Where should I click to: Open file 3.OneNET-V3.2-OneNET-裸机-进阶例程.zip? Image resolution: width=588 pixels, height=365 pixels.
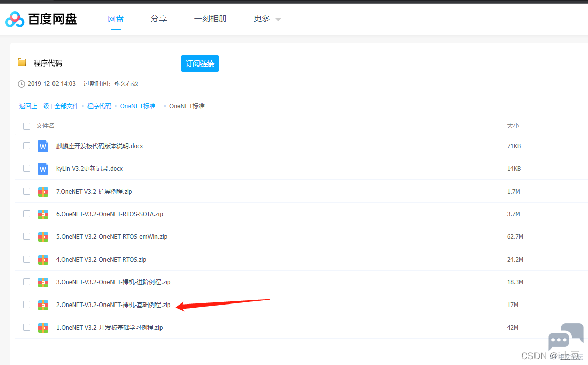pyautogui.click(x=113, y=282)
